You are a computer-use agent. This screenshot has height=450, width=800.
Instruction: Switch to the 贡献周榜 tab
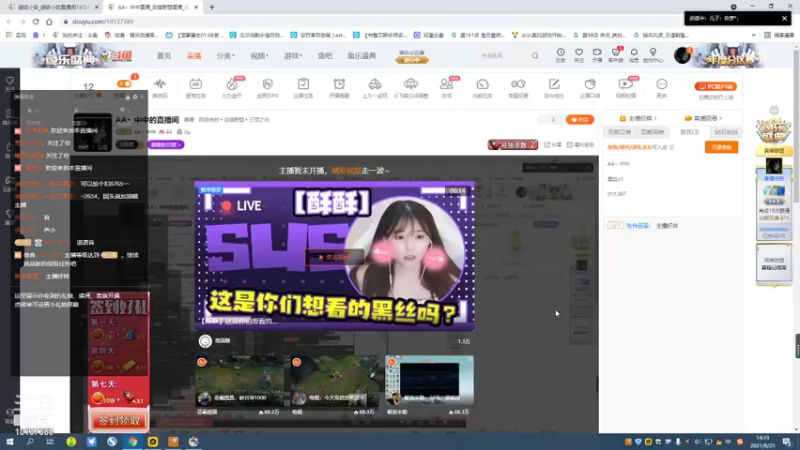[652, 132]
